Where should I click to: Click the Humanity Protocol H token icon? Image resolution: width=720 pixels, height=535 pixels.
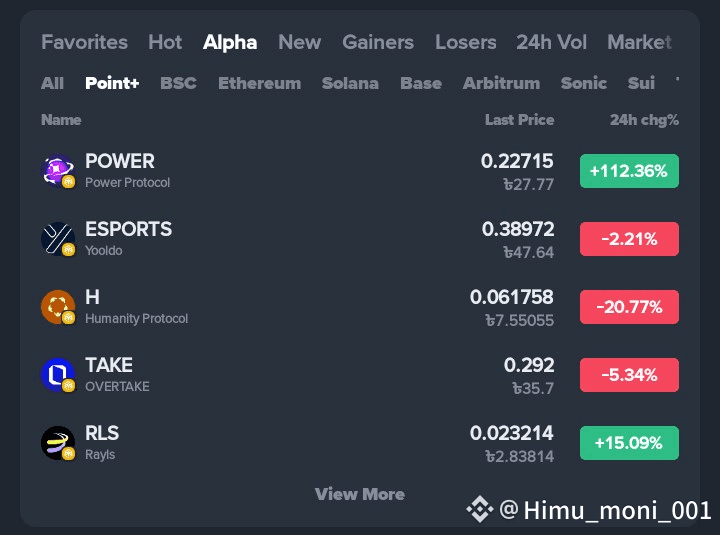(x=57, y=307)
